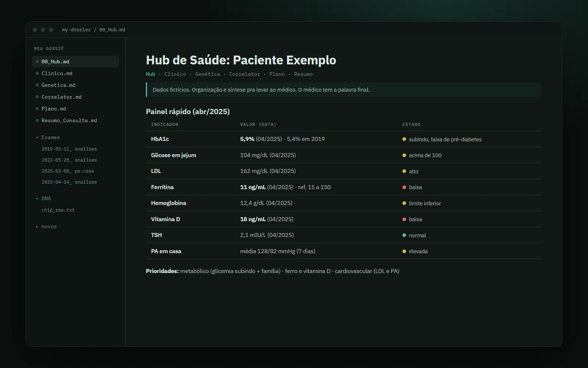
Task: Click the 'Painel rápido (abr/2025)' heading
Action: pyautogui.click(x=188, y=112)
